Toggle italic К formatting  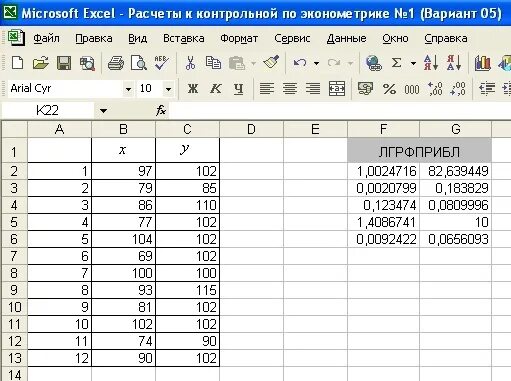(216, 89)
